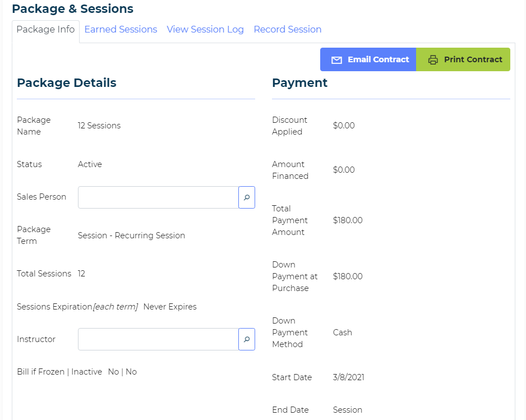Select the Discount Applied '$0.00' value
The height and width of the screenshot is (420, 526).
coord(344,126)
